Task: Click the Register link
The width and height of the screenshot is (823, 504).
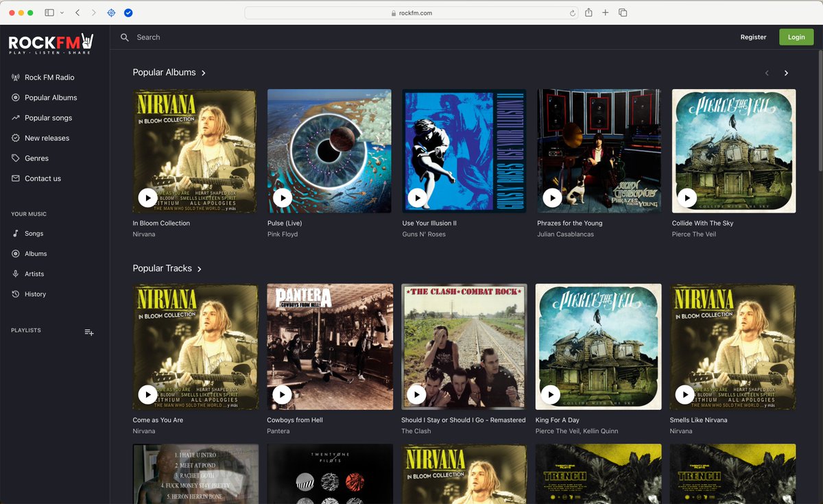Action: pyautogui.click(x=753, y=37)
